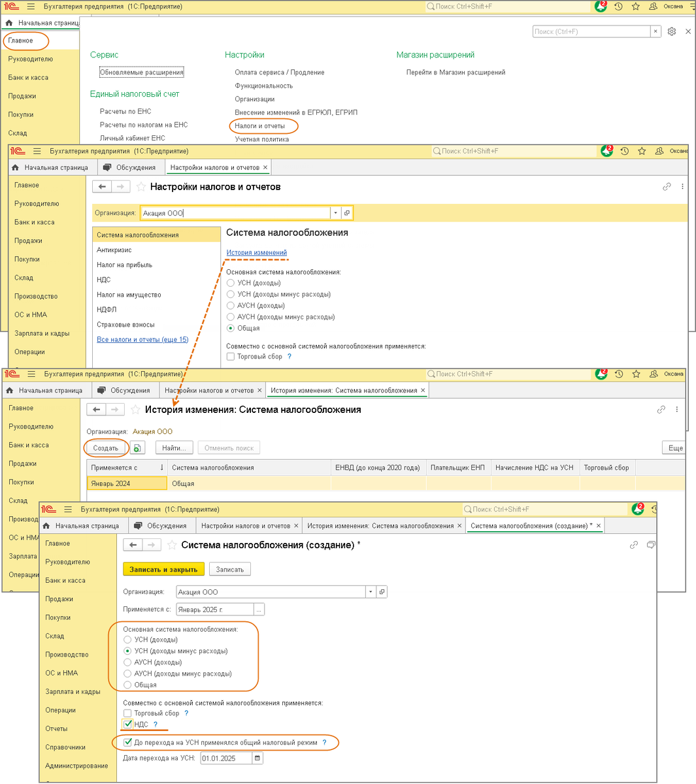
Task: Go back arrow on Настройки налогов и отчетов page
Action: click(102, 187)
